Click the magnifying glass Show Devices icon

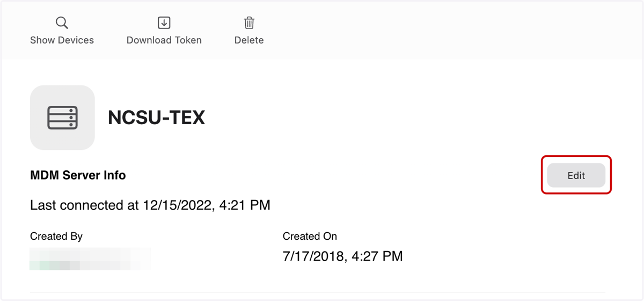pyautogui.click(x=62, y=23)
